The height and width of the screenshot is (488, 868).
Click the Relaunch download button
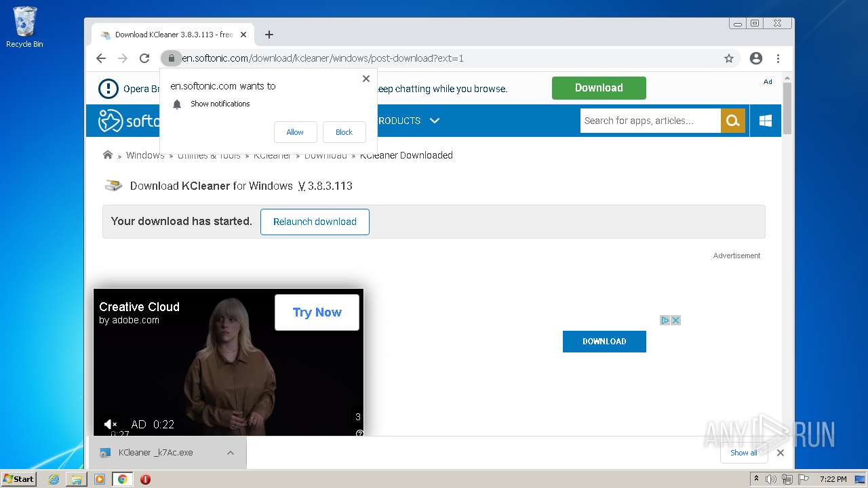315,222
